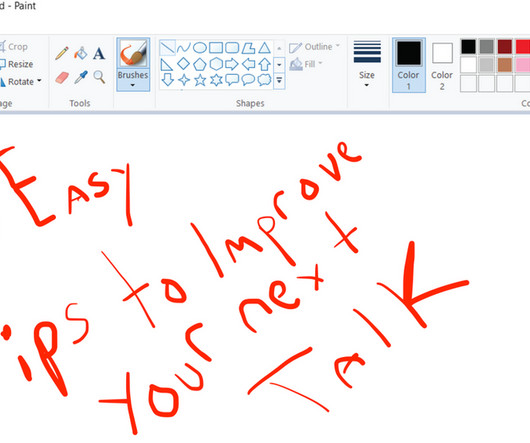Select the Rounded rectangle shape
Screen dimensions: 530x443
point(232,48)
